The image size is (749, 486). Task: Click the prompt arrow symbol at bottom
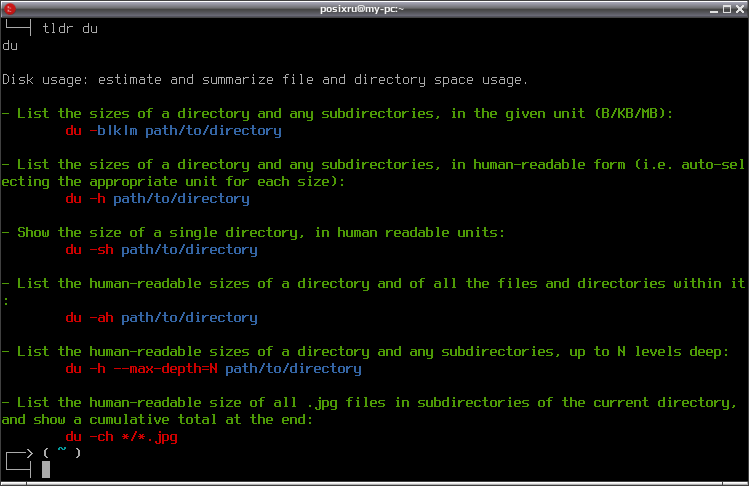pyautogui.click(x=20, y=463)
